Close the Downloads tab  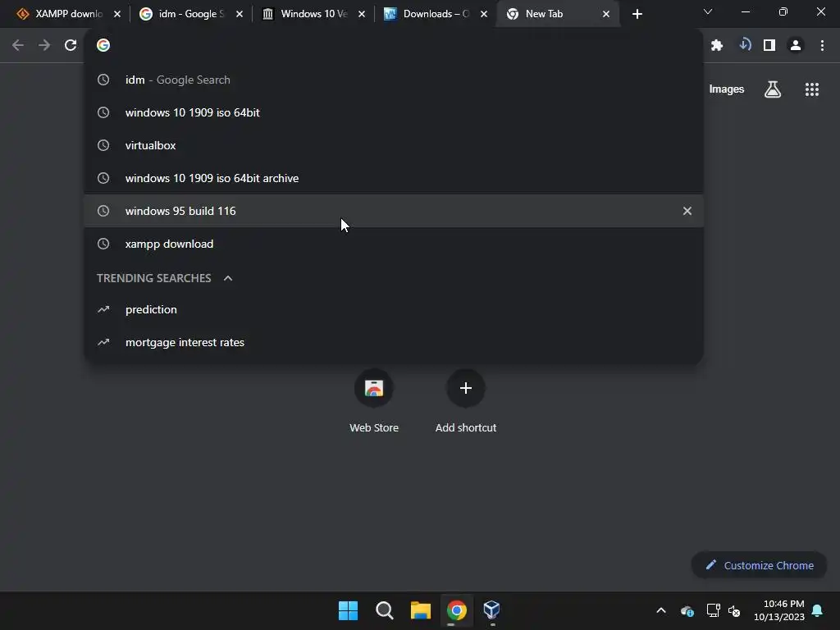(x=484, y=14)
